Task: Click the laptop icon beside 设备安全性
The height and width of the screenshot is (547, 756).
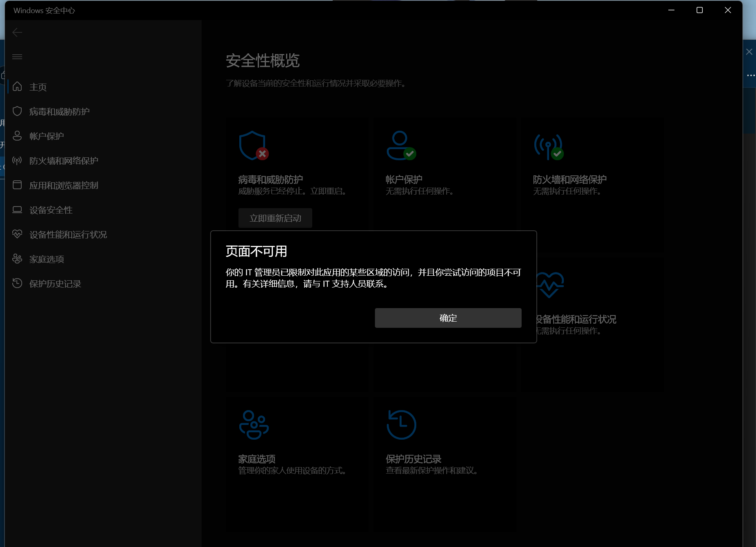Action: pos(17,210)
